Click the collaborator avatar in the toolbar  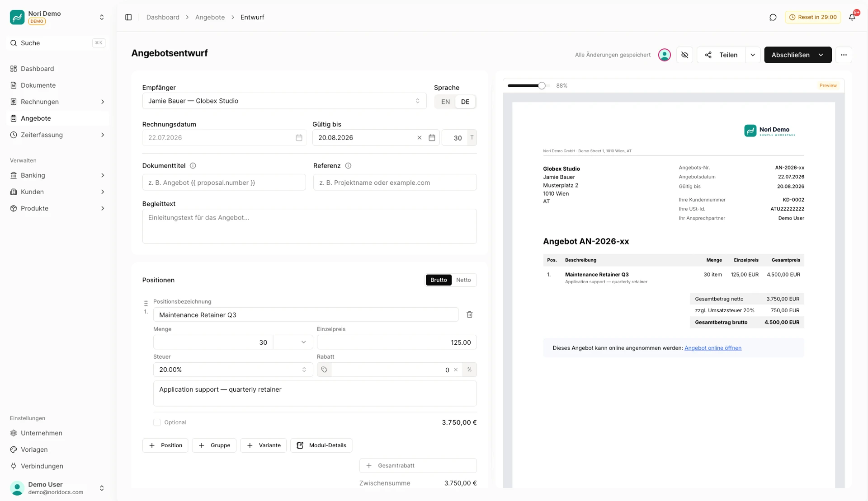click(664, 55)
